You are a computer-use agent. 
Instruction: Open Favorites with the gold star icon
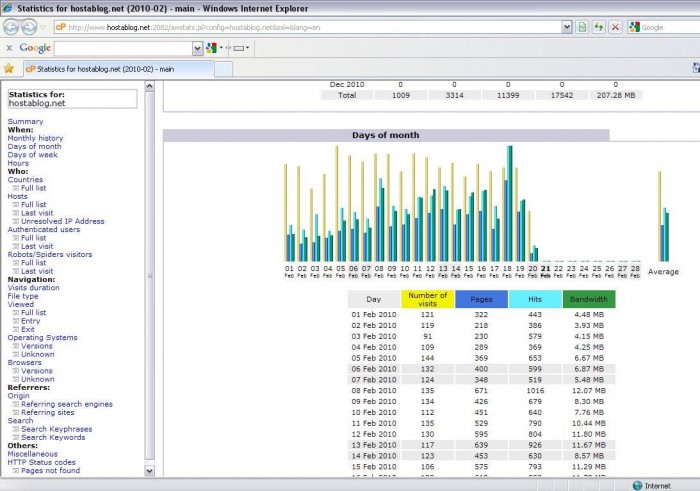(x=9, y=69)
